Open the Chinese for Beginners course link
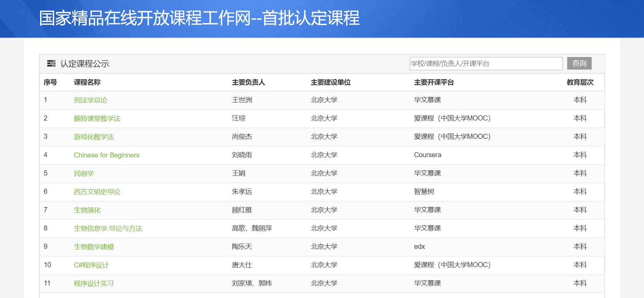 click(x=107, y=155)
